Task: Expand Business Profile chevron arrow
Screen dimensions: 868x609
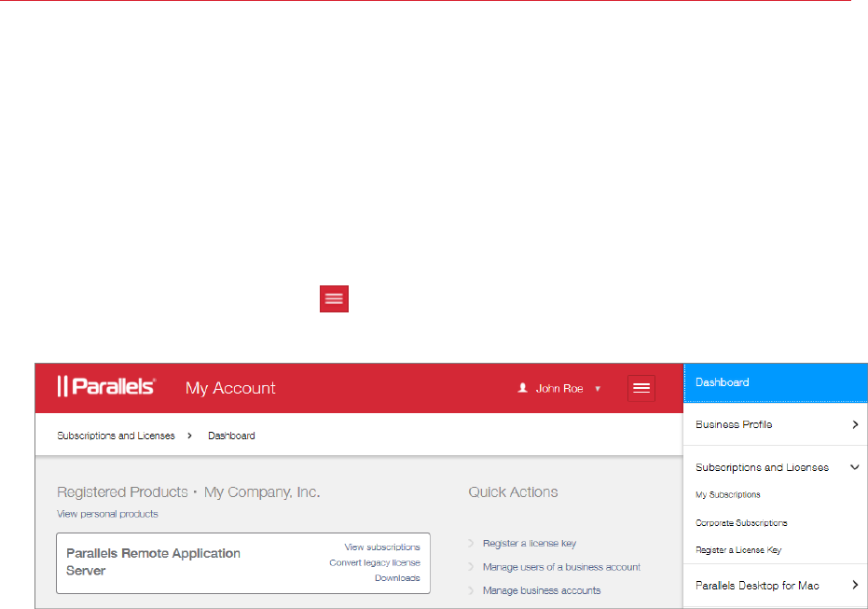Action: (x=855, y=424)
